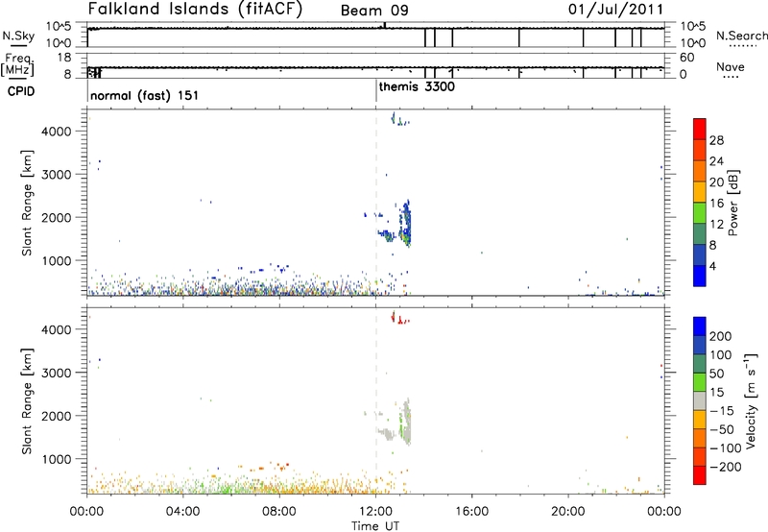Click the themis 3300 CPID start marker line
The height and width of the screenshot is (532, 768).
pos(376,90)
